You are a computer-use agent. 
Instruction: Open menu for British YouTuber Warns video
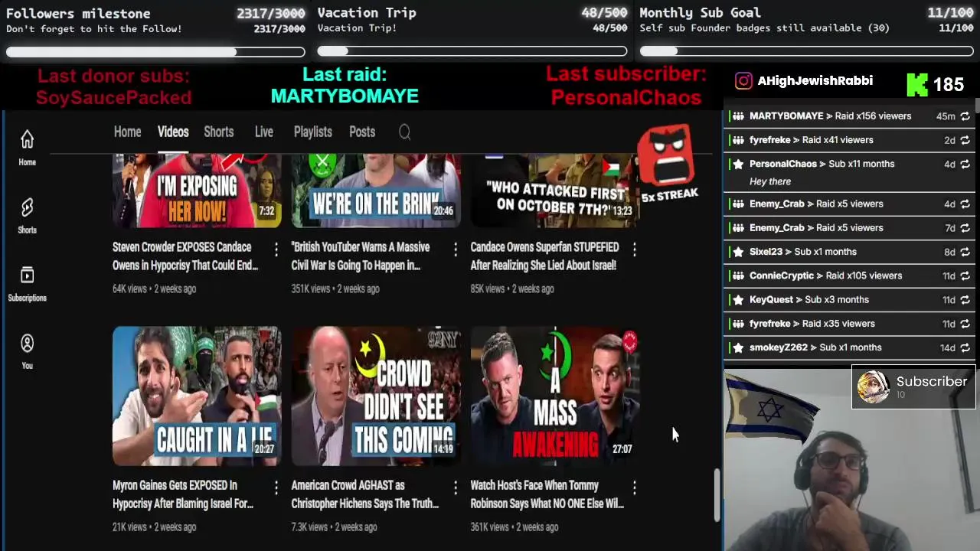456,249
